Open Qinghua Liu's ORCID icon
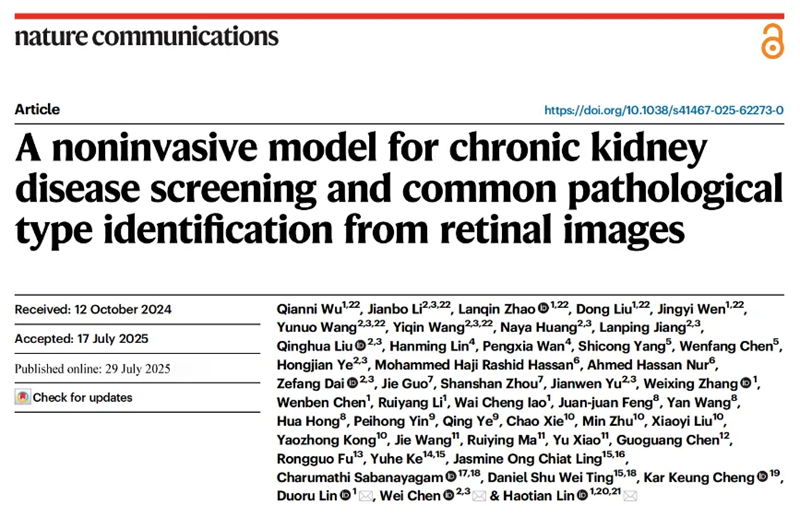 coord(360,346)
